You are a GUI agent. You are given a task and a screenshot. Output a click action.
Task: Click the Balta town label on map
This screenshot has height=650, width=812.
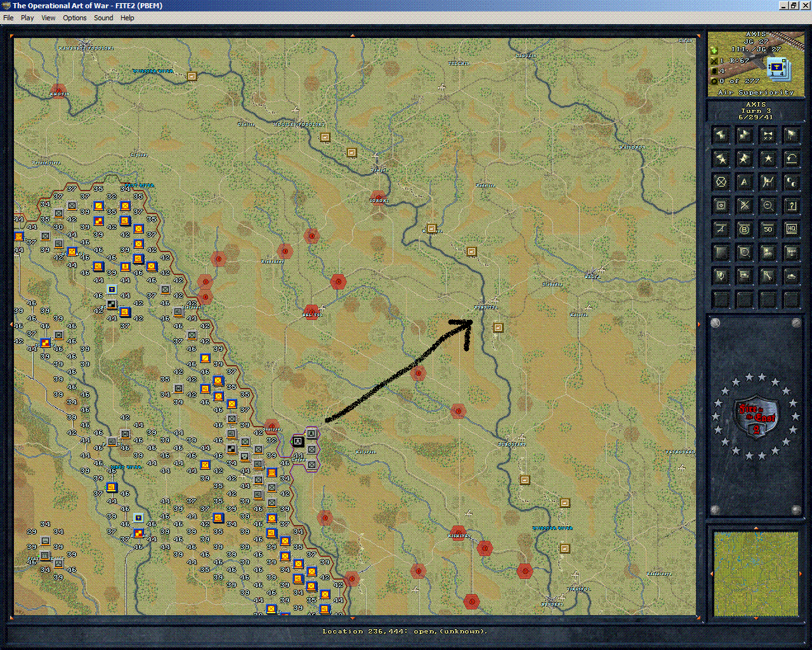click(x=591, y=276)
